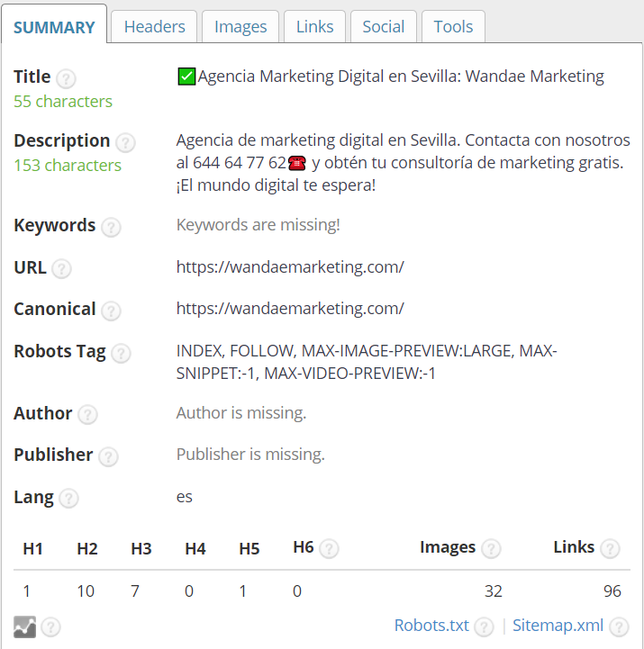The image size is (644, 649).
Task: Click the Canonical help icon
Action: click(111, 311)
